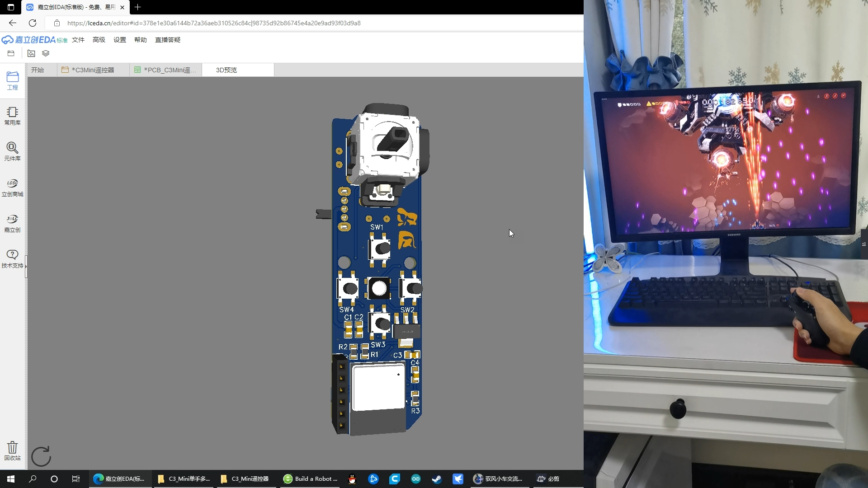
Task: Switch to the 开始 tab
Action: click(38, 70)
